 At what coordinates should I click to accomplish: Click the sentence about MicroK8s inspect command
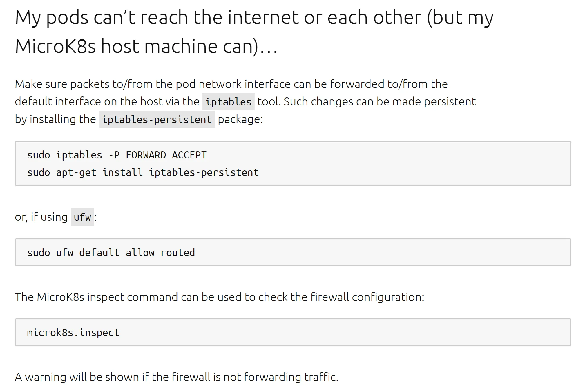[220, 297]
